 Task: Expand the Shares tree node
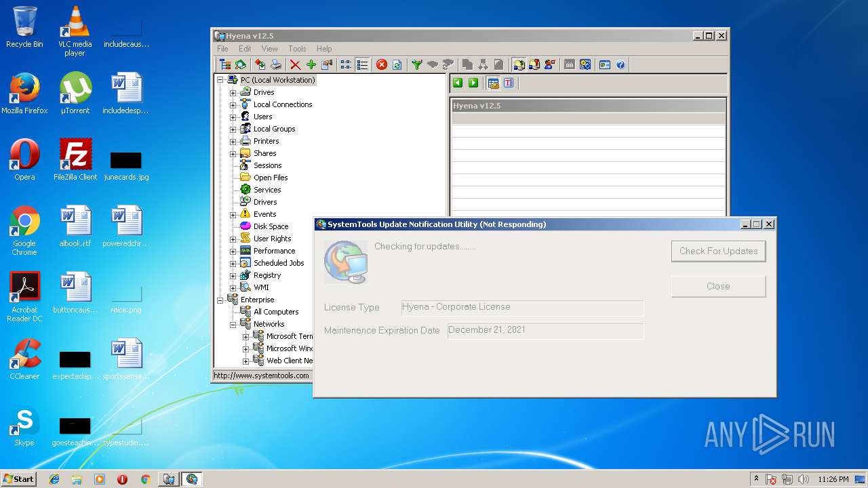tap(233, 154)
